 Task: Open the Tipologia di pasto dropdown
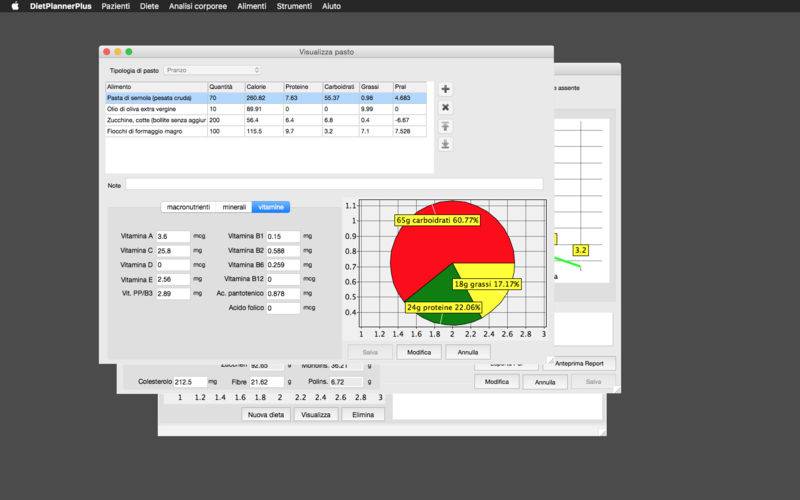tap(213, 70)
